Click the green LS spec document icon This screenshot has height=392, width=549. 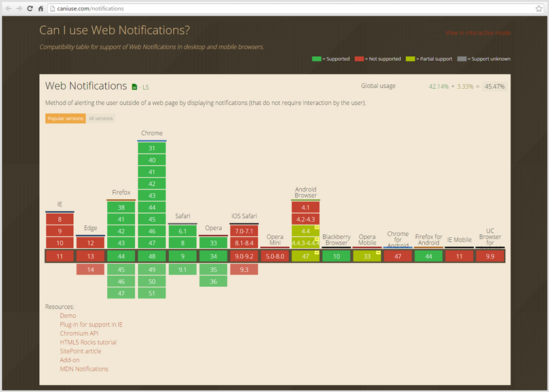click(x=135, y=87)
